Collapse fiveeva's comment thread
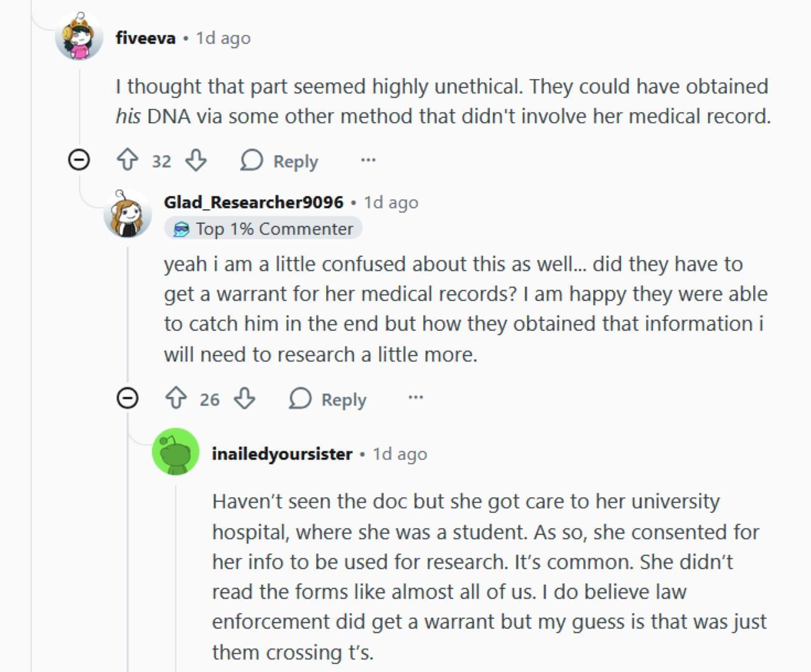This screenshot has width=811, height=672. point(79,160)
